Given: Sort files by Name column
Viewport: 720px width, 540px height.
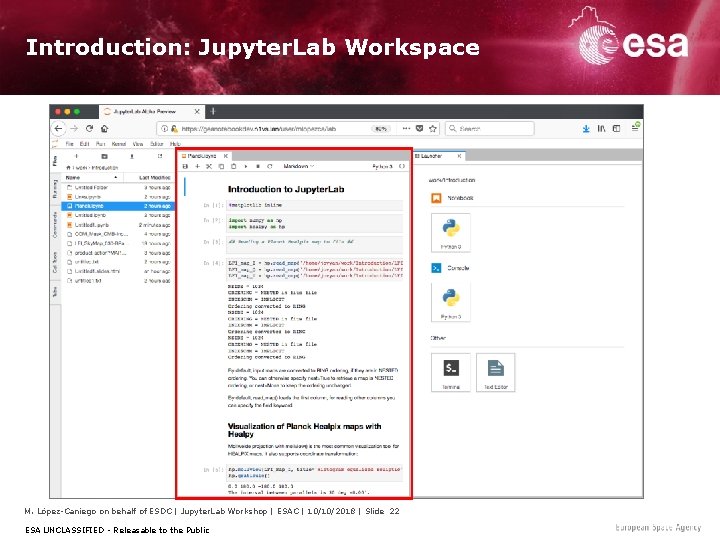Looking at the screenshot, I should (92, 177).
